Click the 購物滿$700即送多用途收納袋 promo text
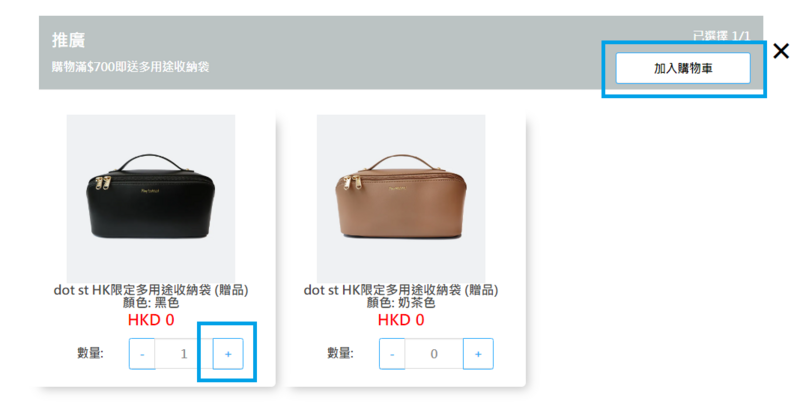Screen dimensions: 800x413 pos(131,67)
